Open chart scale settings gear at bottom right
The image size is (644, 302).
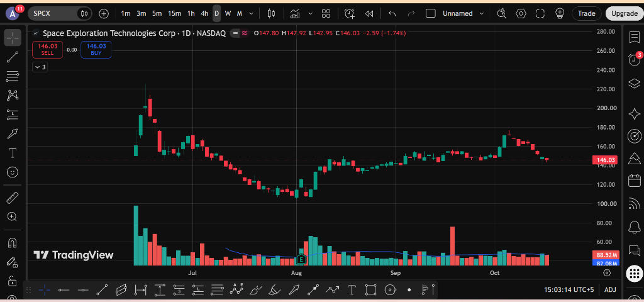[607, 273]
